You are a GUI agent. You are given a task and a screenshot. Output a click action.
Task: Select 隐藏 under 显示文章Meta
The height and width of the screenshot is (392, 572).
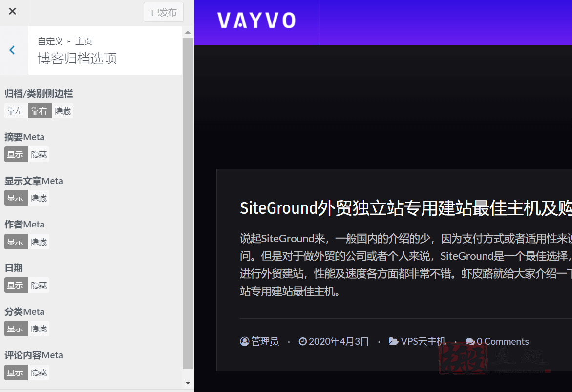(39, 198)
